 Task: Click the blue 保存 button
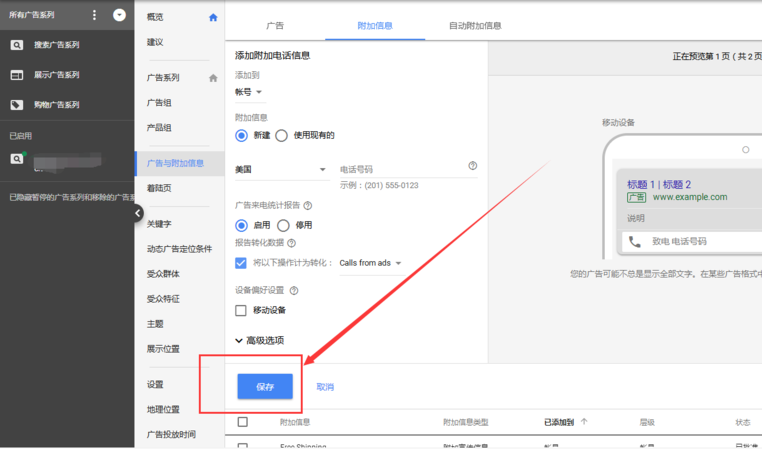(265, 386)
